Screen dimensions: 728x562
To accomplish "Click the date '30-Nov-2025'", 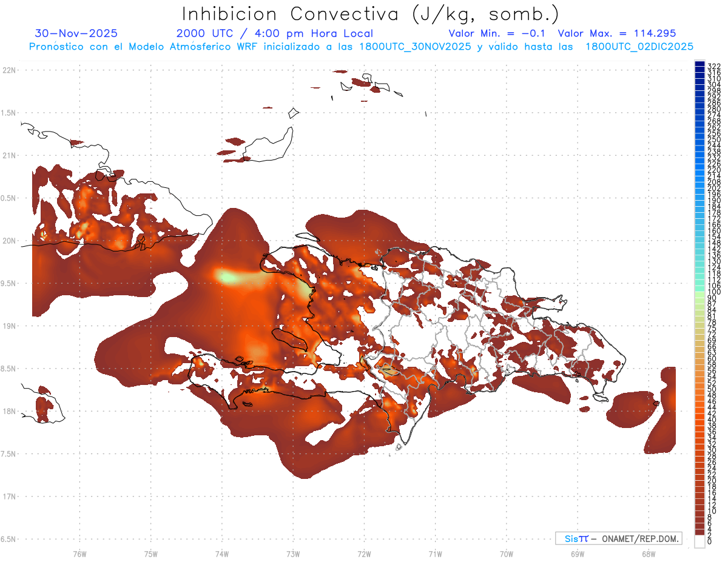I will (x=76, y=33).
